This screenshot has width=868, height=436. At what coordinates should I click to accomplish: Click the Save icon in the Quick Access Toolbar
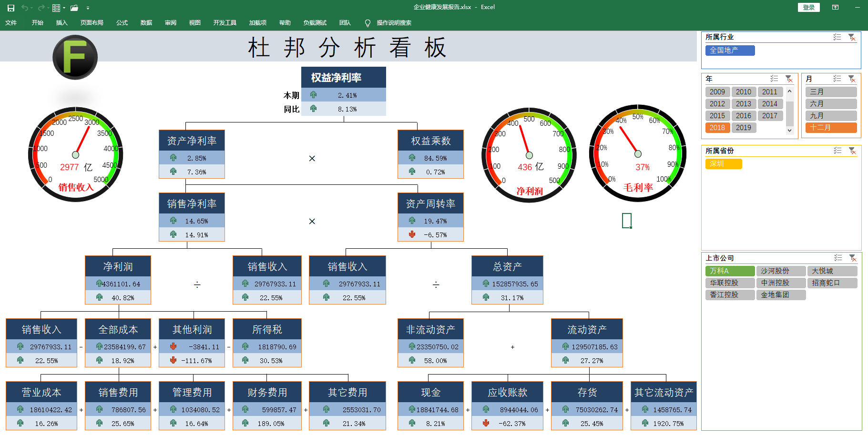tap(11, 8)
